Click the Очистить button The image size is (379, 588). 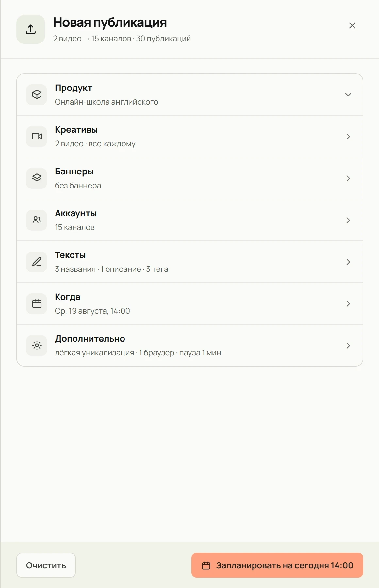(x=46, y=565)
